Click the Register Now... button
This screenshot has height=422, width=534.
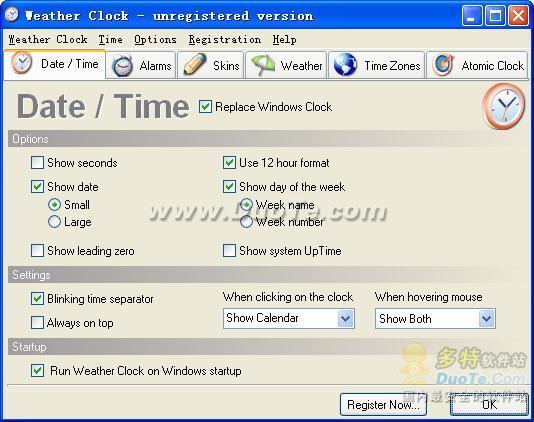click(x=383, y=405)
